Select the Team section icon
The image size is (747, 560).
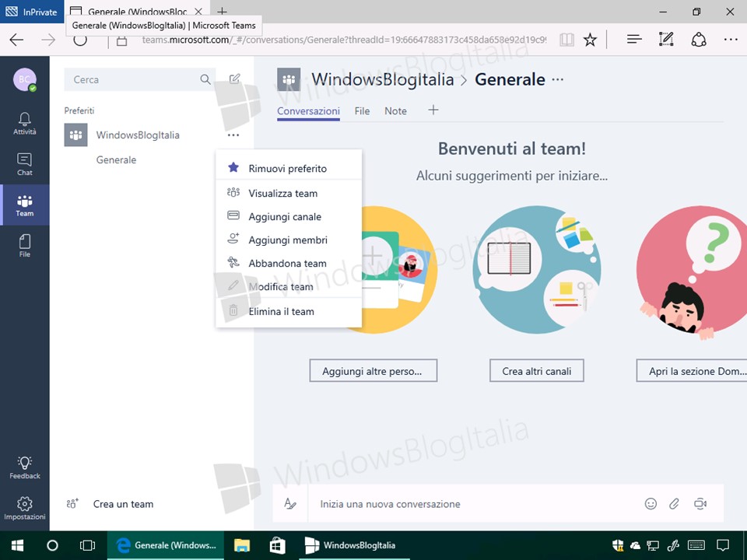[24, 205]
